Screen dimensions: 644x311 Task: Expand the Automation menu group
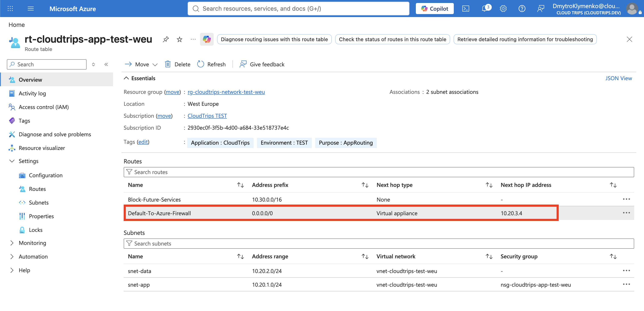coord(12,256)
